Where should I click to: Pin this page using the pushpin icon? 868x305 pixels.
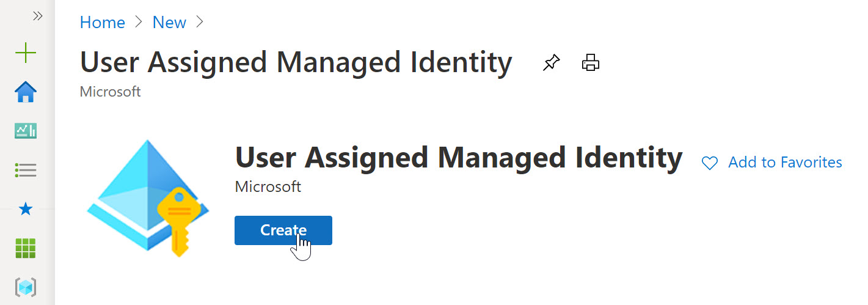click(x=551, y=62)
